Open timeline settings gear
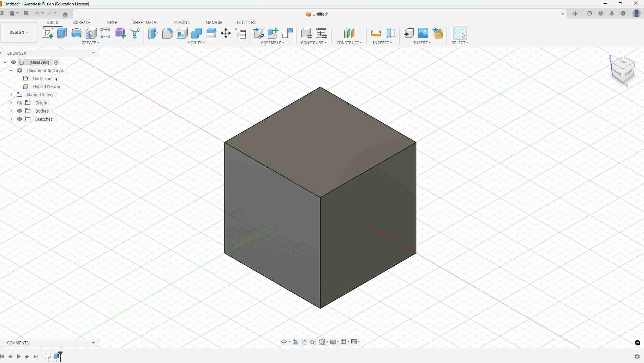 click(637, 357)
